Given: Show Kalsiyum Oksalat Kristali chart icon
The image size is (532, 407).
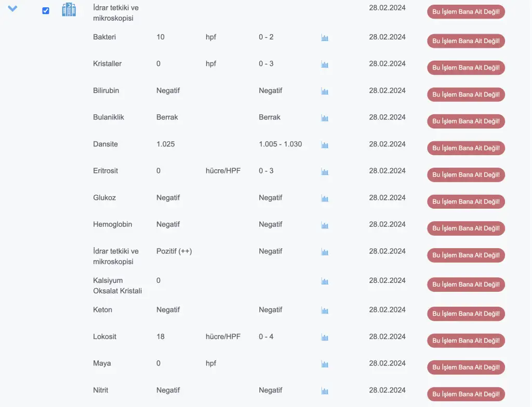Looking at the screenshot, I should click(325, 281).
